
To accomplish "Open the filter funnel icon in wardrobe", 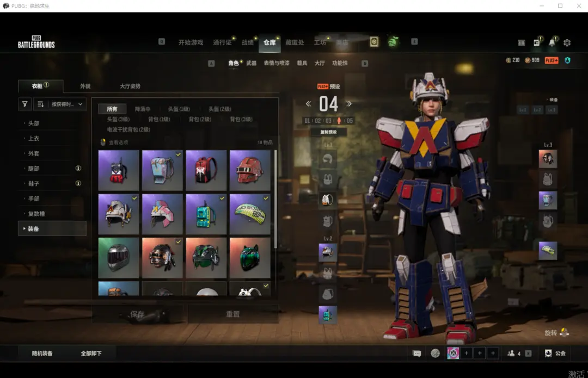I will point(24,104).
